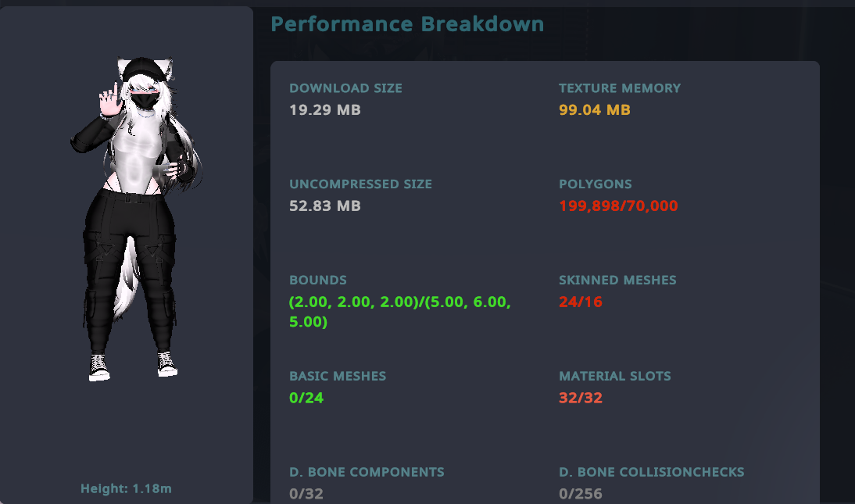
Task: Click the 19.29 MB download size value
Action: coord(325,110)
